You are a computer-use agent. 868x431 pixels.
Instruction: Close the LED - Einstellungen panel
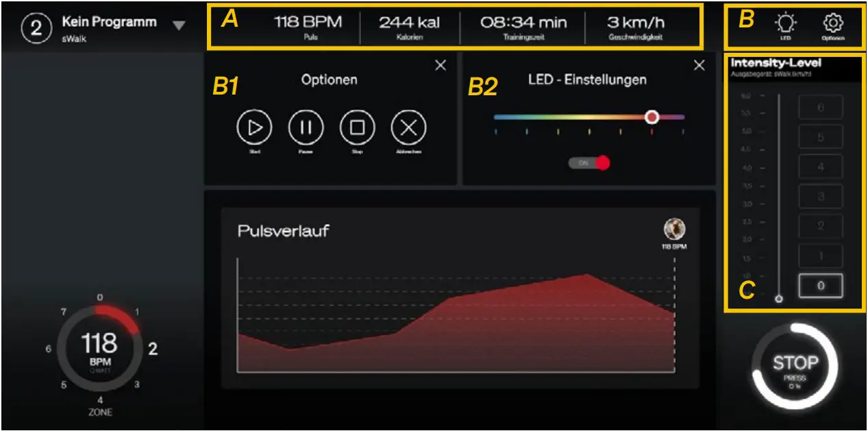pyautogui.click(x=699, y=65)
